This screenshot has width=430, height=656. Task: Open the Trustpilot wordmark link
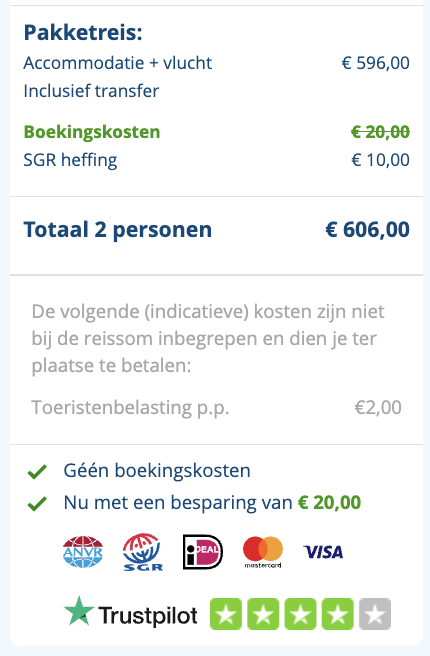[148, 615]
